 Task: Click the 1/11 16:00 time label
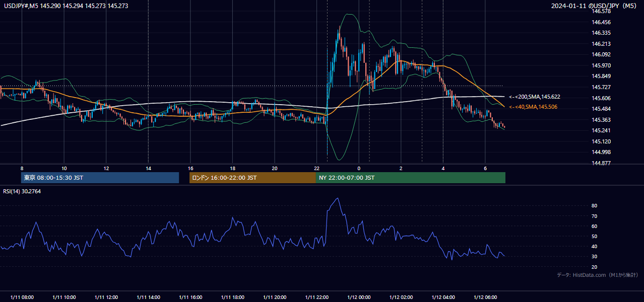pyautogui.click(x=190, y=297)
